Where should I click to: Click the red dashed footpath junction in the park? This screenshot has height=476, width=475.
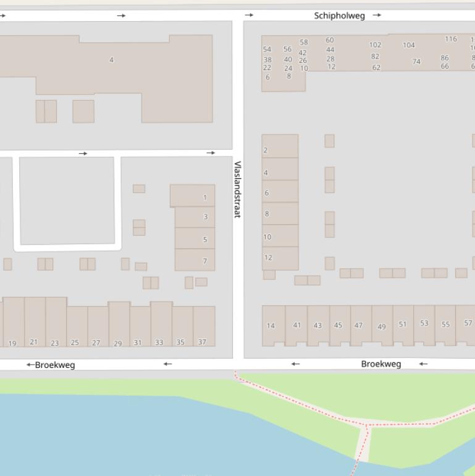(368, 425)
